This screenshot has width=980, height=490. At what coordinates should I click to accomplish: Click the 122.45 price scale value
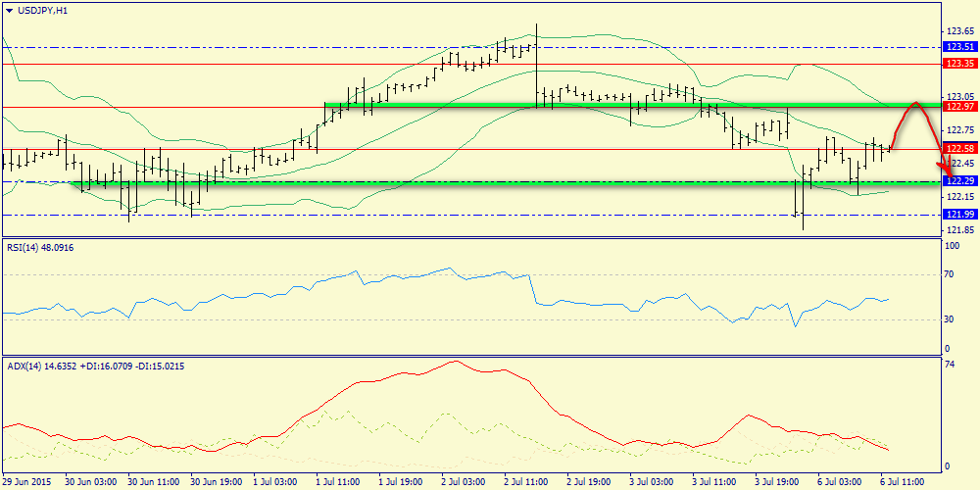click(x=960, y=163)
